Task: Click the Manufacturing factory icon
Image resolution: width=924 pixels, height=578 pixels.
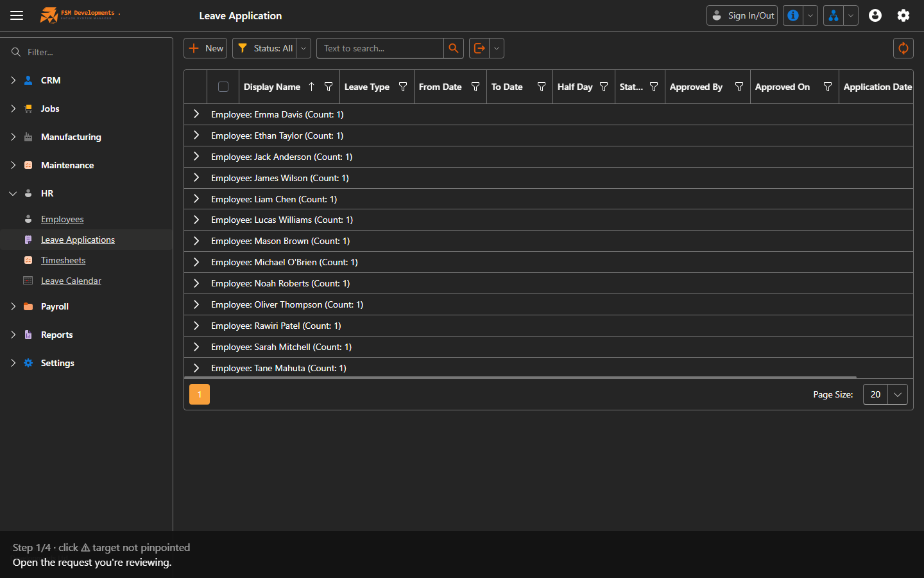Action: [28, 137]
